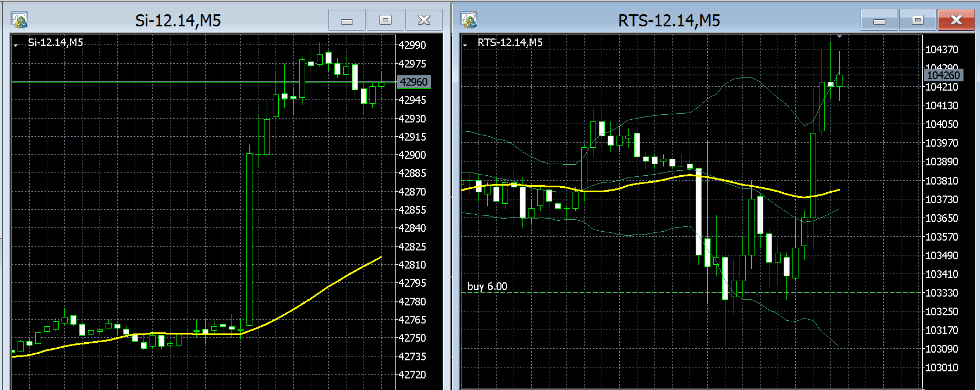Viewport: 980px width, 390px height.
Task: Select the 'buy 6.00' order line label
Action: pos(487,286)
